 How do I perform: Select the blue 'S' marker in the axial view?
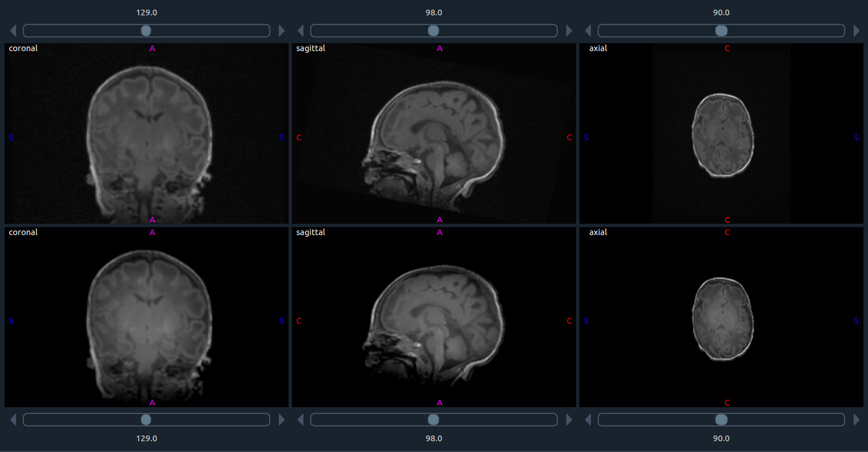click(586, 137)
